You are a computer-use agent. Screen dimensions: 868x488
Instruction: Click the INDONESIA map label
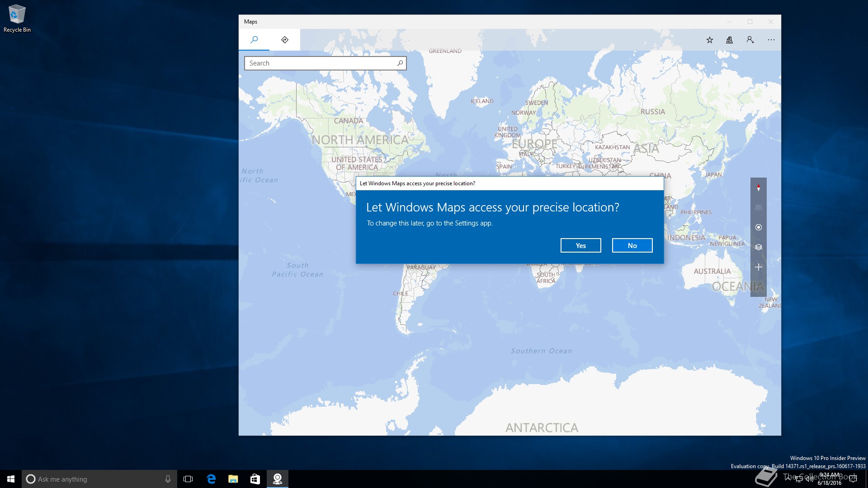click(x=686, y=238)
